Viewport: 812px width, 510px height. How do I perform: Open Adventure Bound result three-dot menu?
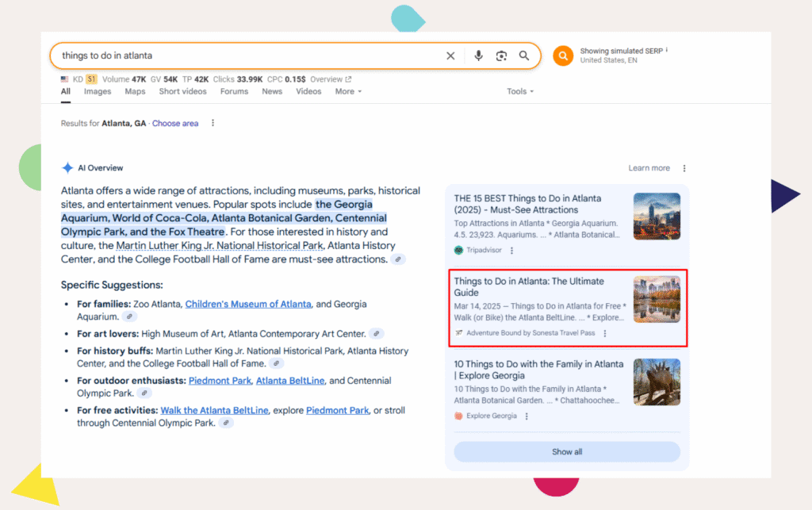click(605, 333)
